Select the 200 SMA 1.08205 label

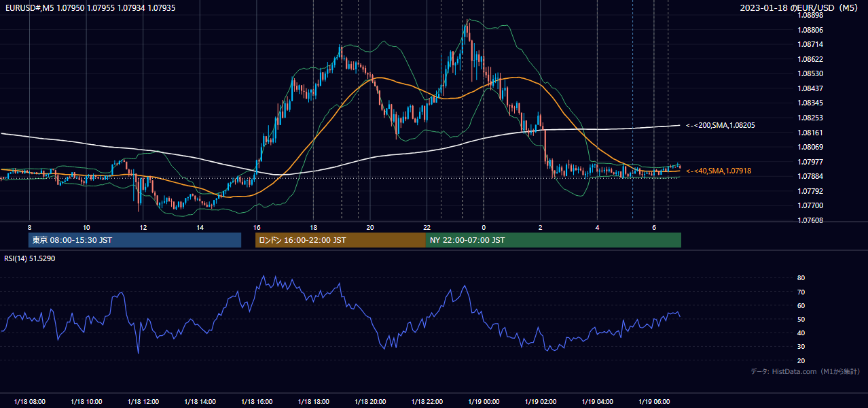pos(720,126)
